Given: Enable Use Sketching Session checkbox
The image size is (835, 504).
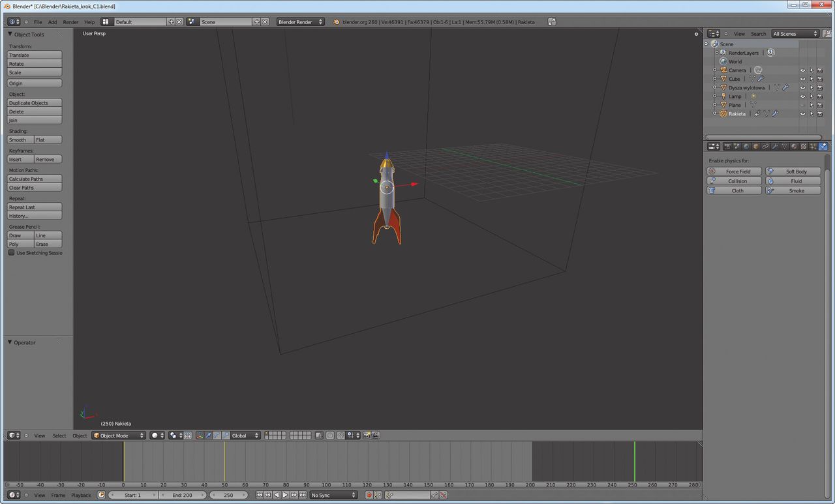Looking at the screenshot, I should coord(11,252).
